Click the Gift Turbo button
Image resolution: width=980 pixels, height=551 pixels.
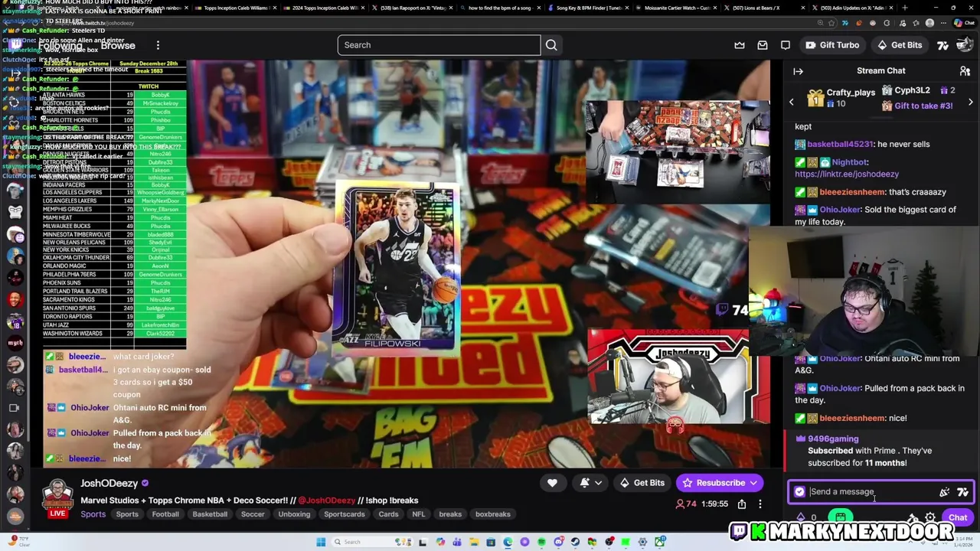(x=831, y=45)
